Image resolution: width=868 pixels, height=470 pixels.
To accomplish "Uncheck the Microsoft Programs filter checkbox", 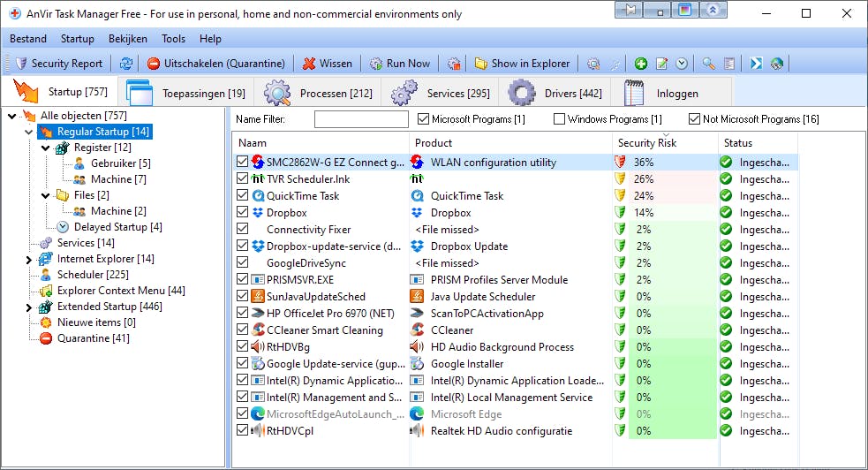I will (423, 119).
